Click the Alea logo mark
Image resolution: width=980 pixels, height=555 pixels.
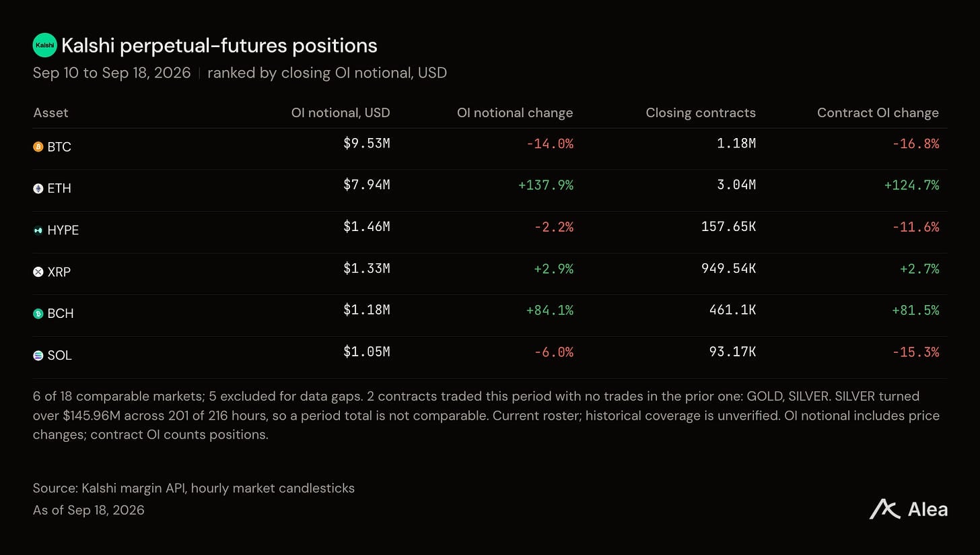(x=884, y=509)
